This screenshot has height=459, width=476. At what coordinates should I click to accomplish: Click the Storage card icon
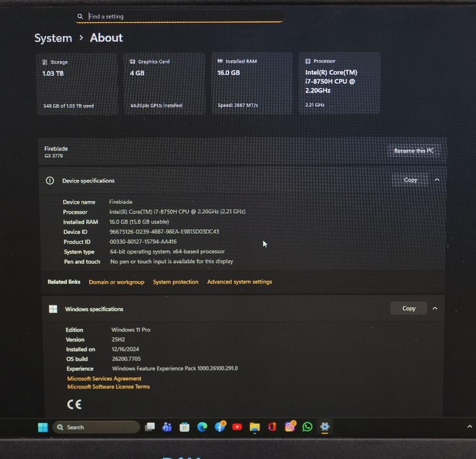click(x=45, y=62)
